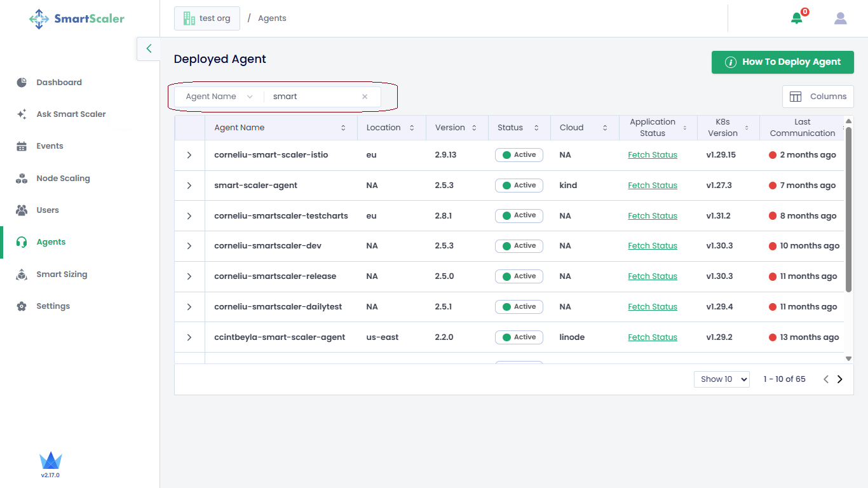868x488 pixels.
Task: Click the search input containing 'smart'
Action: click(311, 97)
